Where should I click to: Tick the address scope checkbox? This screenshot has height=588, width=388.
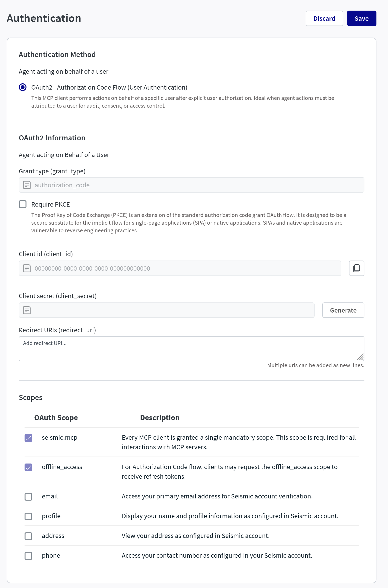[28, 536]
